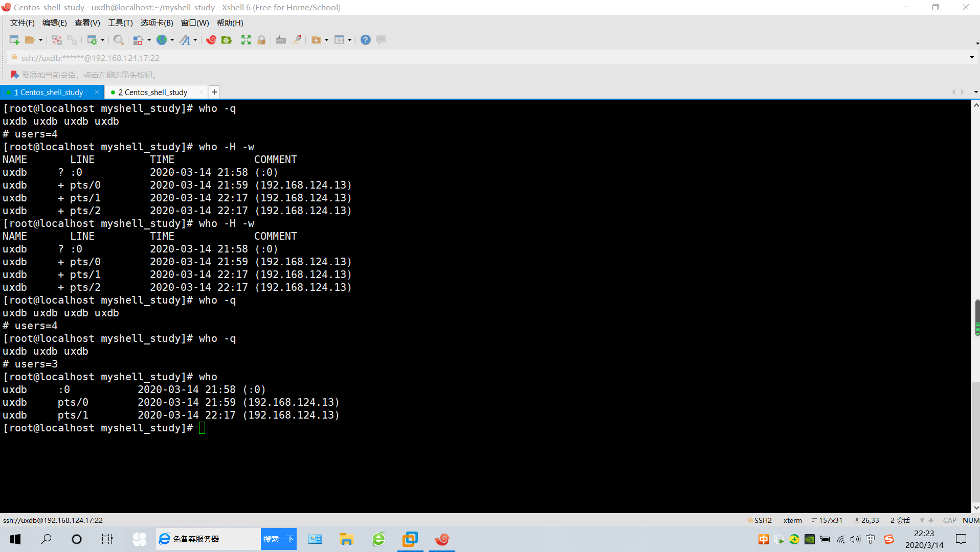
Task: Open the session address bar dropdown
Action: (971, 57)
